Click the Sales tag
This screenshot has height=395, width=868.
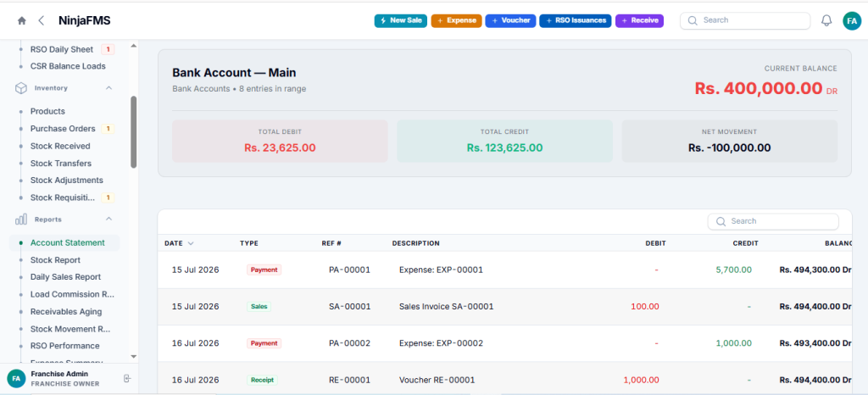pyautogui.click(x=259, y=307)
